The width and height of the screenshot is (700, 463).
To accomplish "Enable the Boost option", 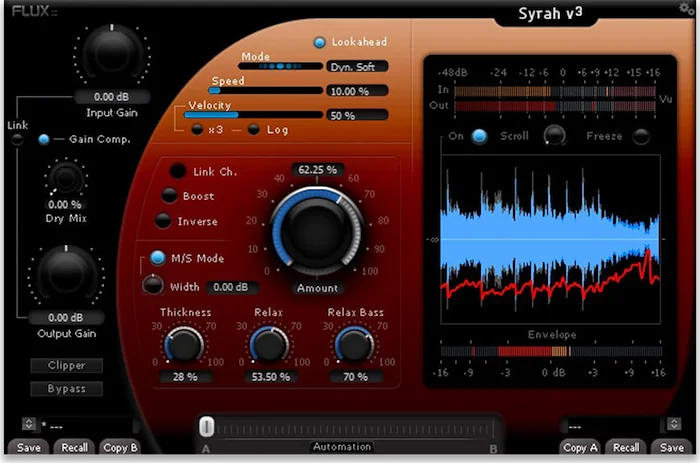I will 169,196.
